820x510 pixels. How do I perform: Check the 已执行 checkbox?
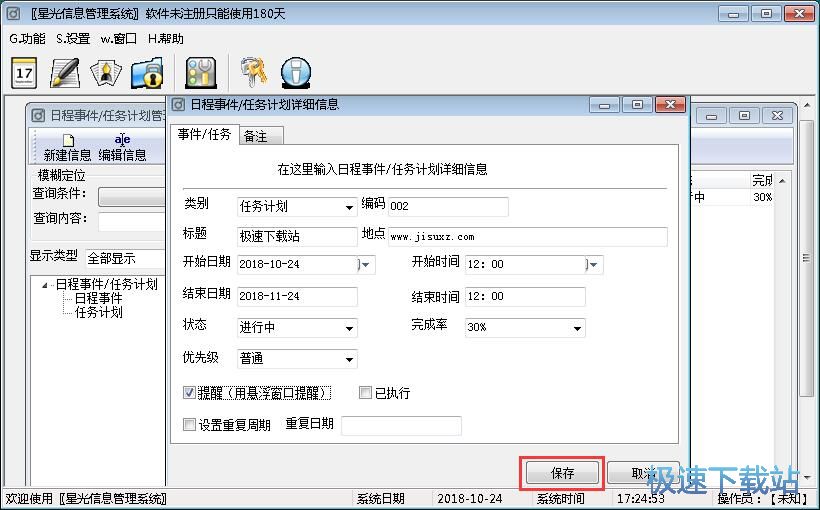[366, 392]
